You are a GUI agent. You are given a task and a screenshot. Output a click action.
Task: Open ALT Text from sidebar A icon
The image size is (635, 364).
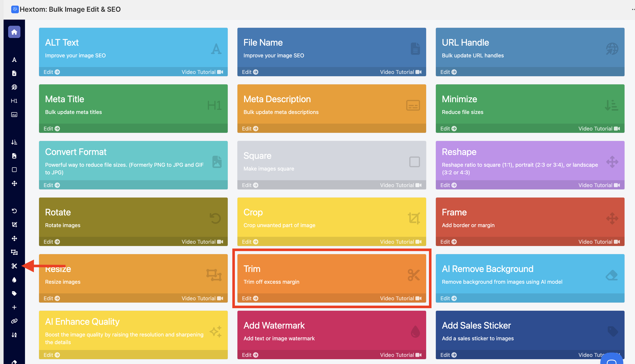pos(14,60)
